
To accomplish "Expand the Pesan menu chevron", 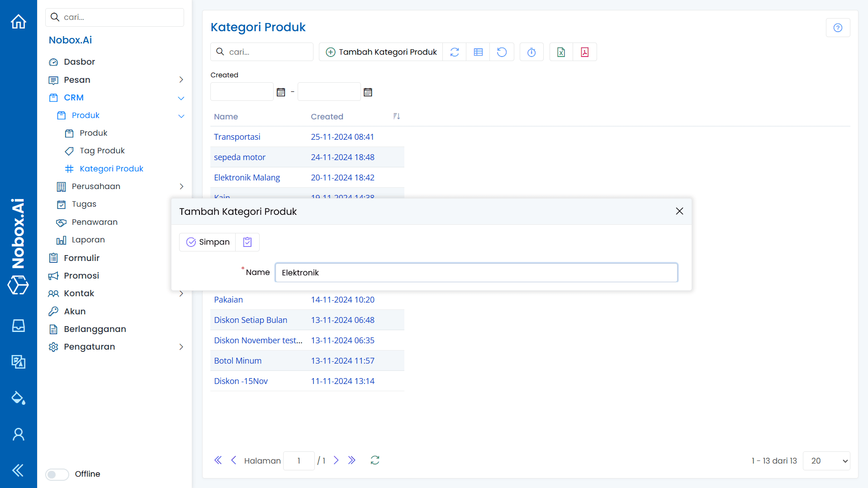I will 181,80.
